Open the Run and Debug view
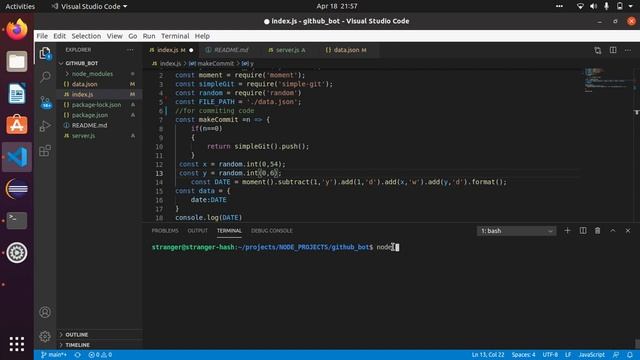Screen dimensions: 640x360 45,126
